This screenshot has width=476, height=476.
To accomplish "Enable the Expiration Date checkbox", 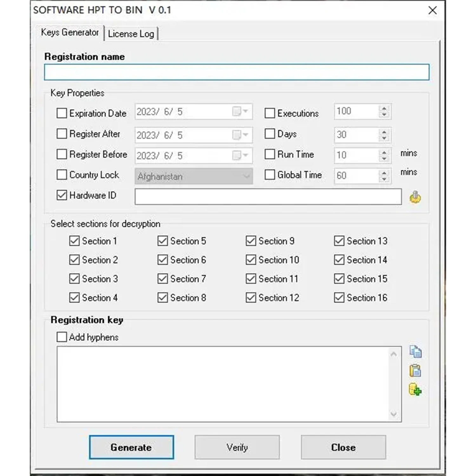I will click(62, 113).
